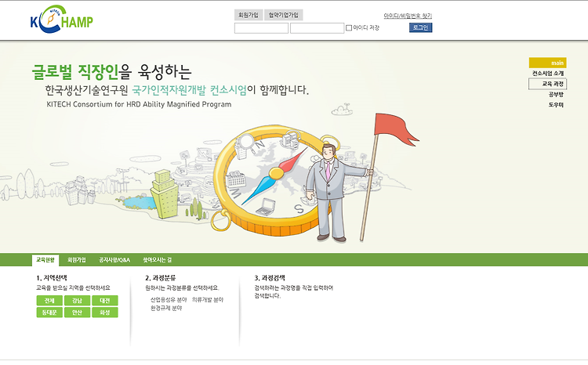Open the 아이디/비밀번호 찾기 link
Viewport: 588px width, 365px height.
coord(408,16)
